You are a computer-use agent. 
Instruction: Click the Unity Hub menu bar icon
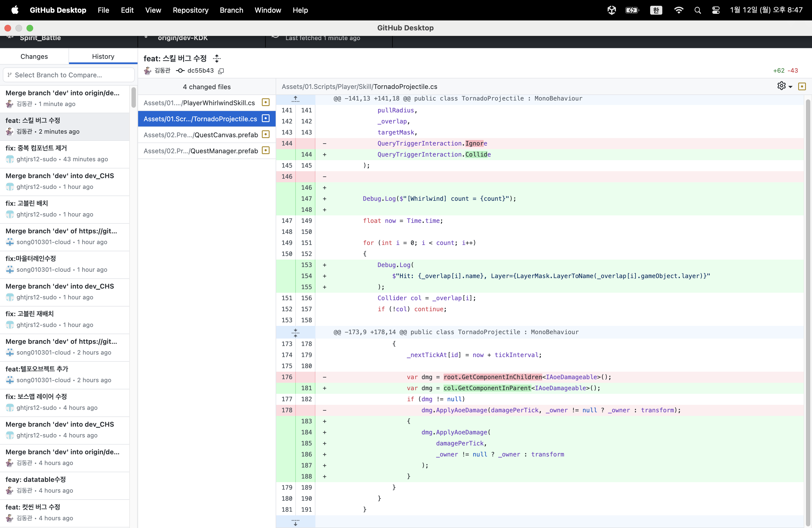pyautogui.click(x=611, y=10)
